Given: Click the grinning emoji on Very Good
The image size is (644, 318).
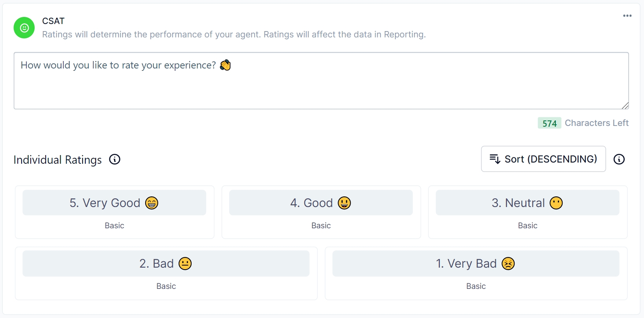Looking at the screenshot, I should pyautogui.click(x=151, y=203).
